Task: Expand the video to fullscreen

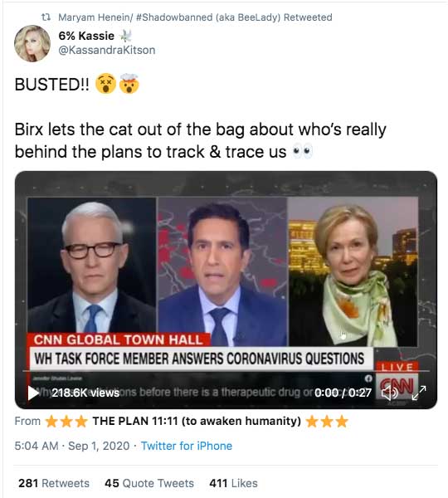Action: pos(419,393)
